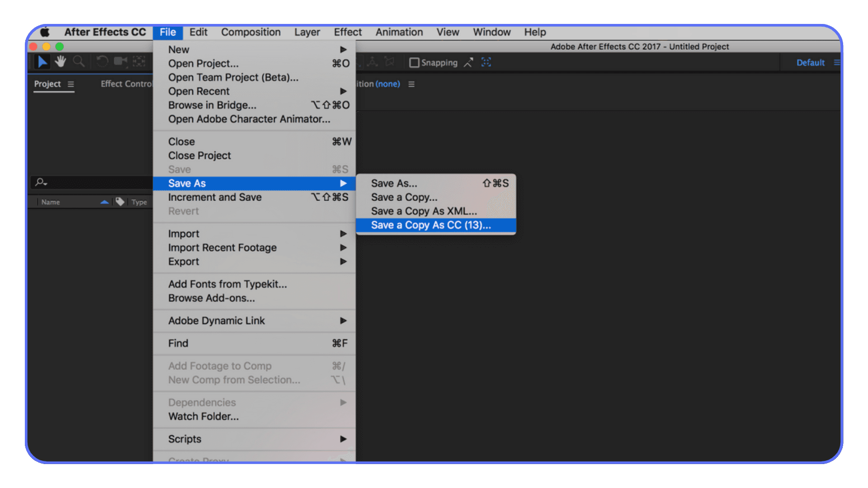The height and width of the screenshot is (488, 868).
Task: Select the Puppet Pin tool
Action: coord(372,62)
